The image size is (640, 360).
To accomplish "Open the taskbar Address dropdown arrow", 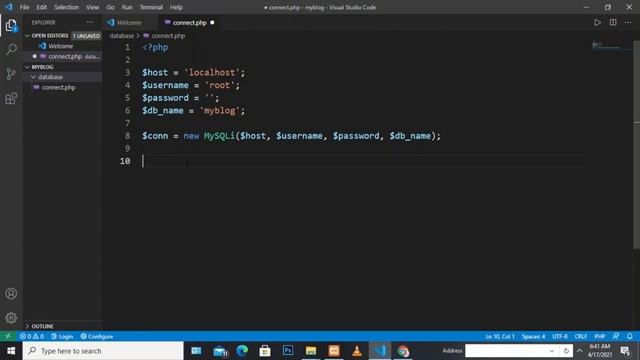I will [552, 351].
